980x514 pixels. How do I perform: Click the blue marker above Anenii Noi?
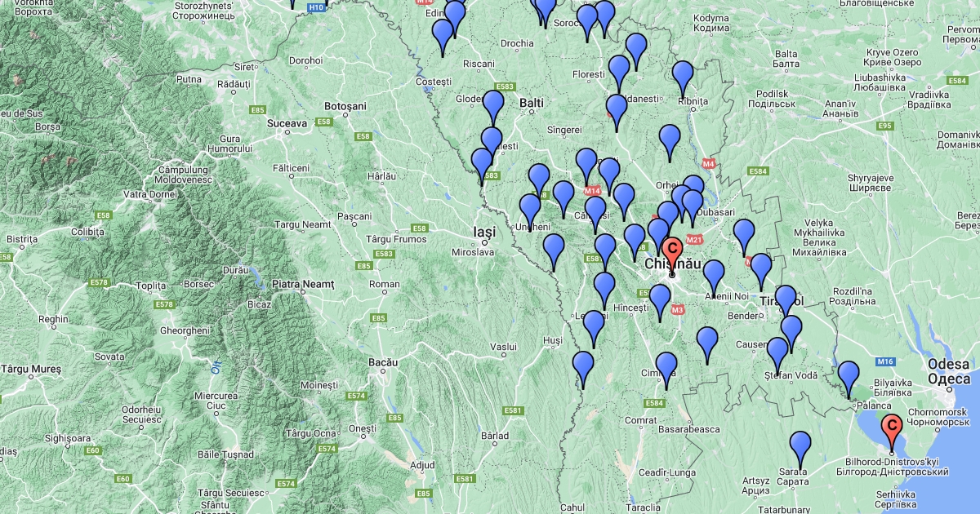(714, 275)
